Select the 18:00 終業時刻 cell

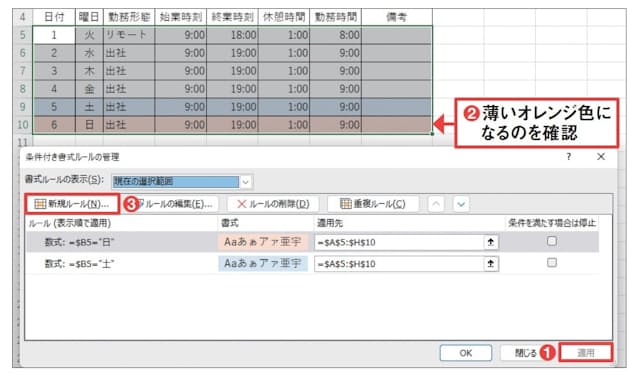[x=232, y=35]
